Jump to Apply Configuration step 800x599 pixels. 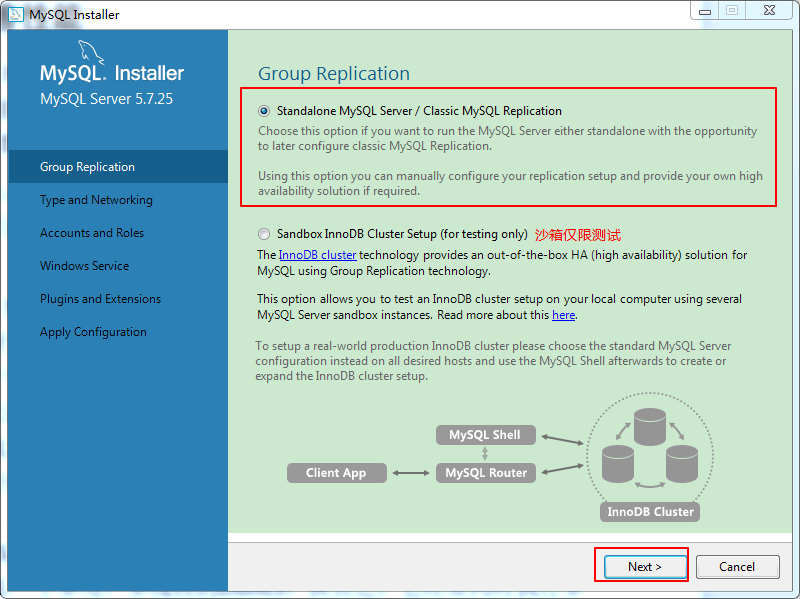click(x=93, y=332)
